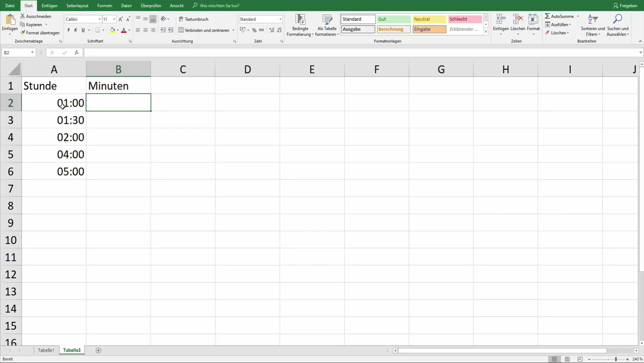Switch to the Daten tab
The width and height of the screenshot is (644, 363).
pos(126,5)
